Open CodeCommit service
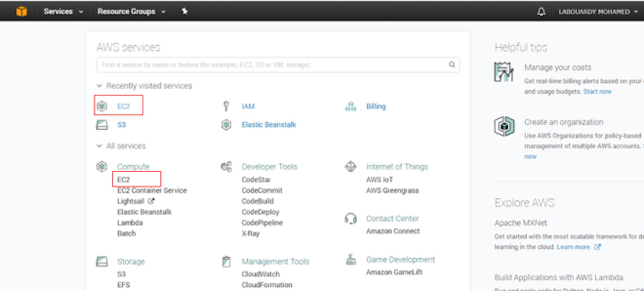This screenshot has height=291, width=644. [262, 190]
